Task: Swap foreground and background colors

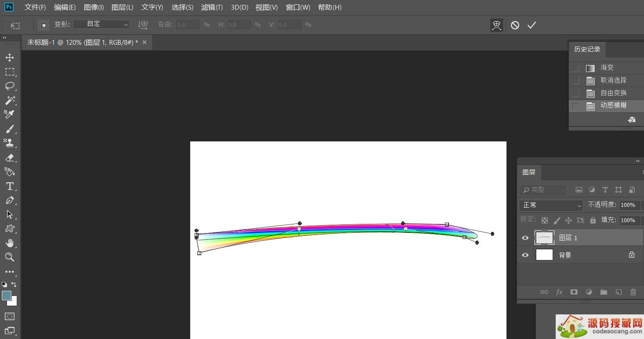Action: 14,285
